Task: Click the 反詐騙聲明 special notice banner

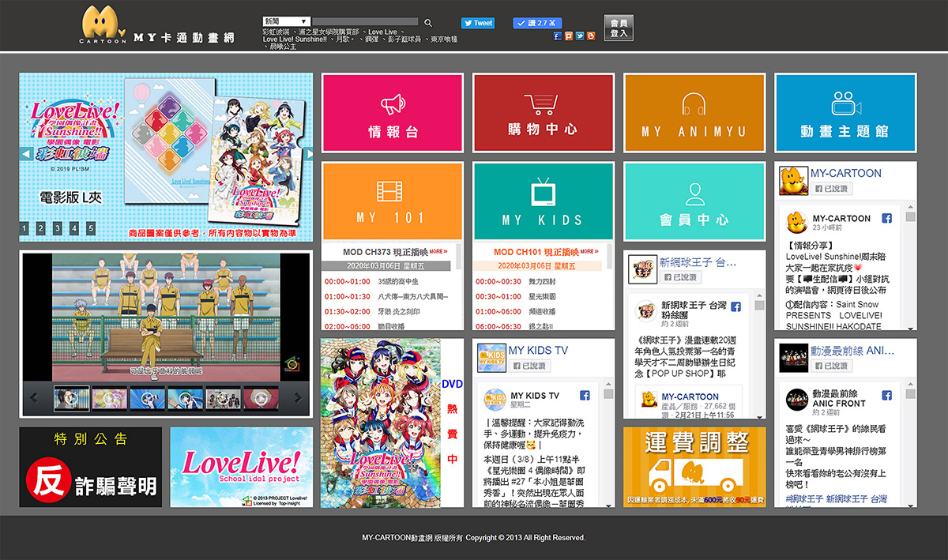Action: point(91,468)
